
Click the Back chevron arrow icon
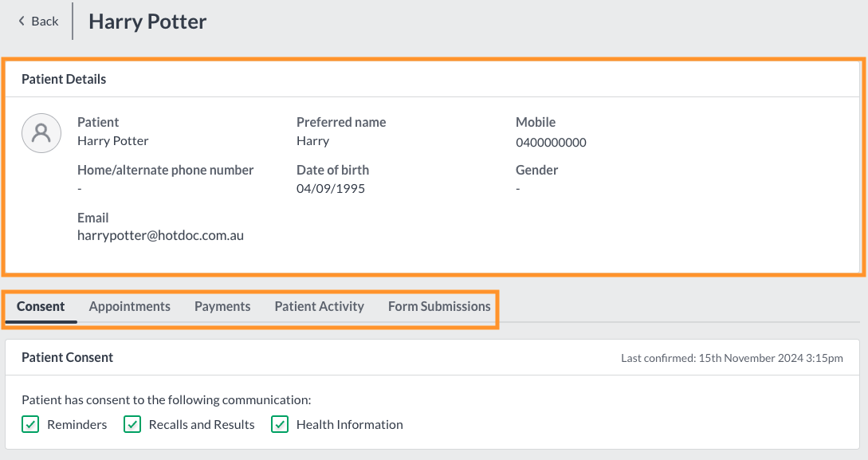pyautogui.click(x=22, y=21)
